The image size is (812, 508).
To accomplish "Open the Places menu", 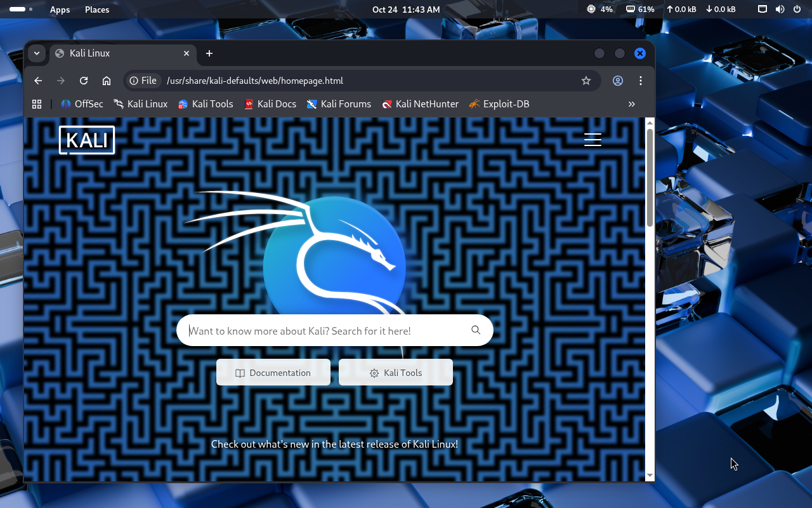I will (x=97, y=10).
